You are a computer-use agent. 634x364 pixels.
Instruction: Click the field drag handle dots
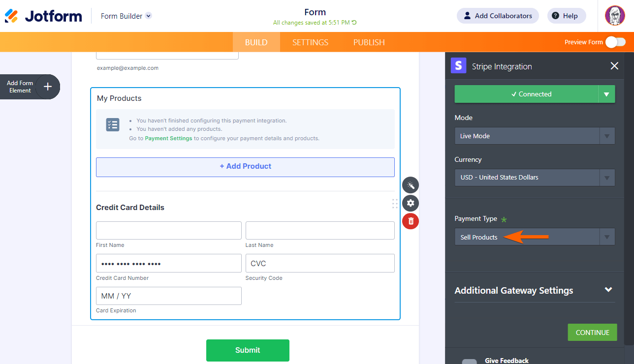[395, 203]
